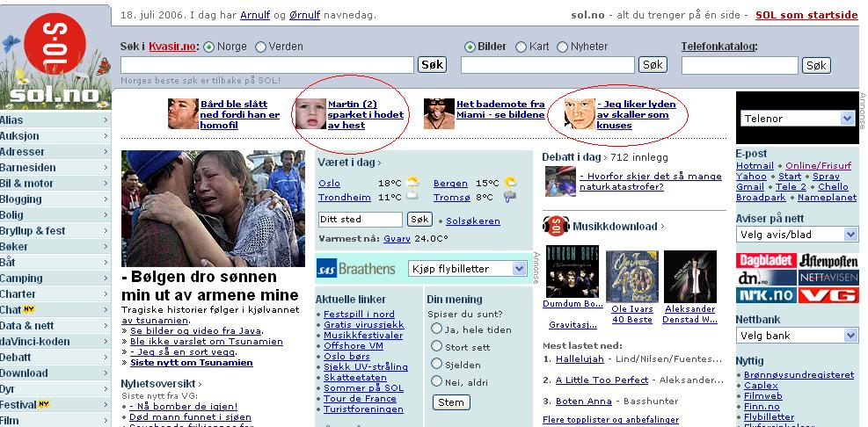
Task: Open the Telenor dropdown
Action: [x=797, y=119]
